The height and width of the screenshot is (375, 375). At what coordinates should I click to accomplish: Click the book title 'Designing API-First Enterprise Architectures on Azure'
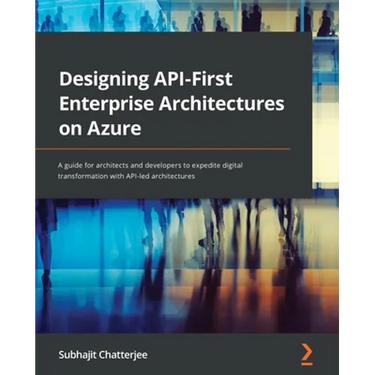pyautogui.click(x=172, y=104)
